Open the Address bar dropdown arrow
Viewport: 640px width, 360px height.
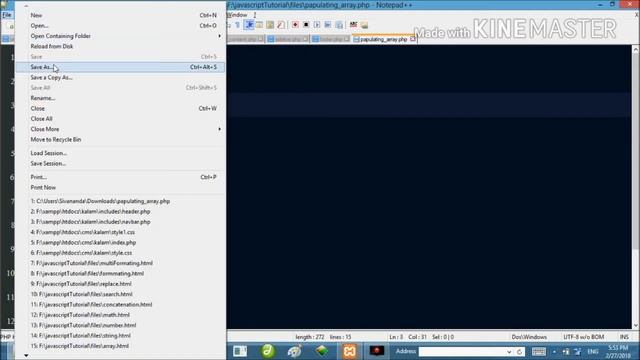tap(509, 351)
